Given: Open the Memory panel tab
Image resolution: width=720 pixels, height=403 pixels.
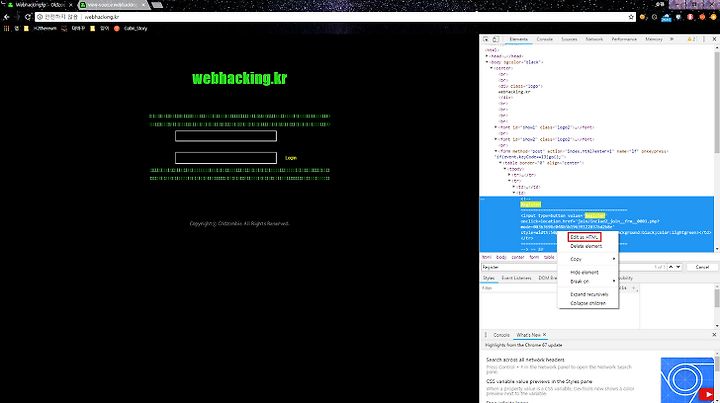Looking at the screenshot, I should click(653, 39).
